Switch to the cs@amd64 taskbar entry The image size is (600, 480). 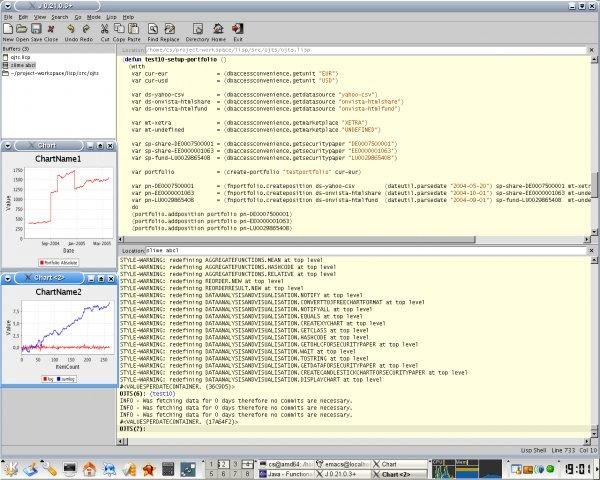[286, 464]
